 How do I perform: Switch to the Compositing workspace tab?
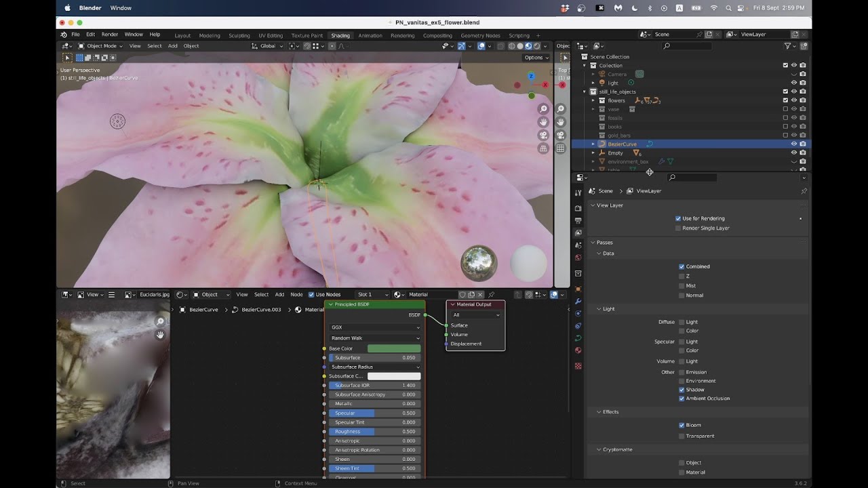coord(437,35)
